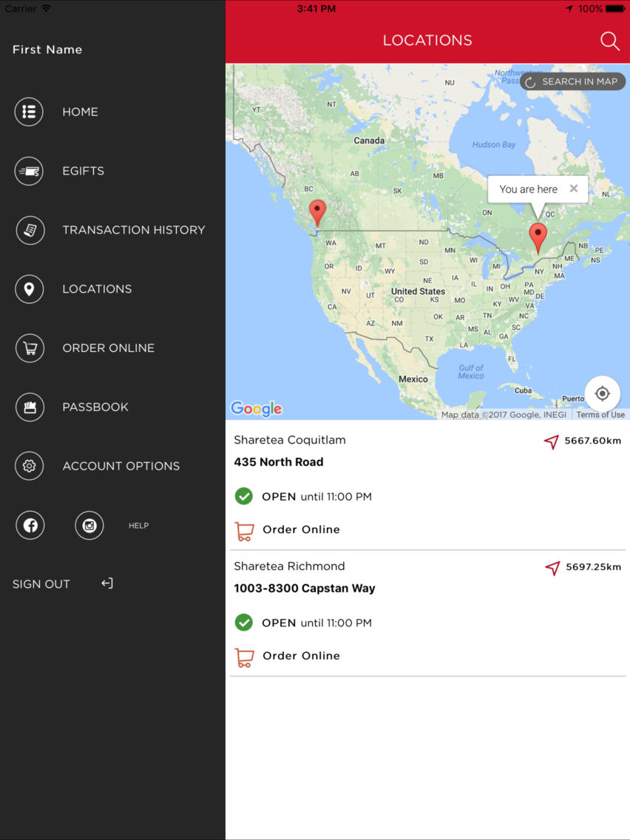630x840 pixels.
Task: Select the eGifts card icon
Action: (x=29, y=171)
